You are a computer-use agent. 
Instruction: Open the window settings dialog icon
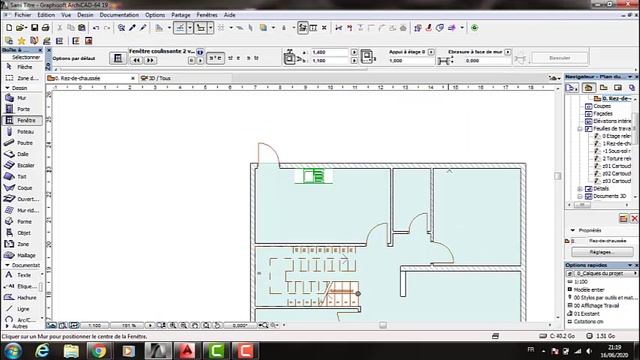pos(118,58)
